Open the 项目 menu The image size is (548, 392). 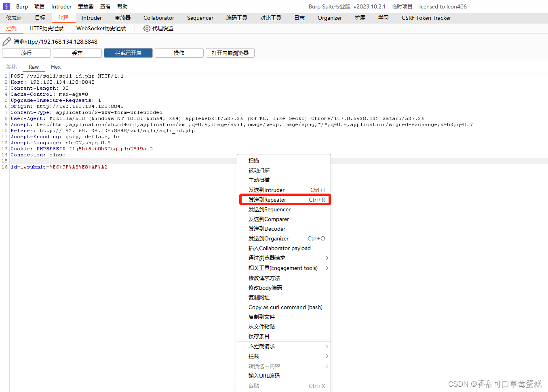click(40, 6)
